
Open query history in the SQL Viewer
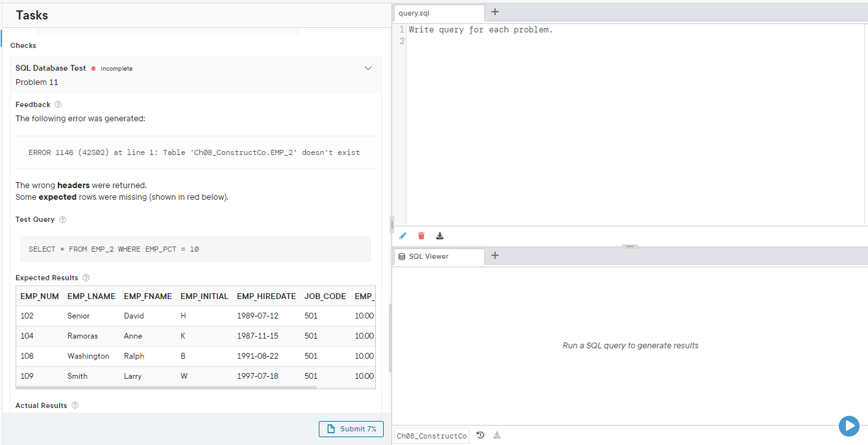tap(480, 435)
